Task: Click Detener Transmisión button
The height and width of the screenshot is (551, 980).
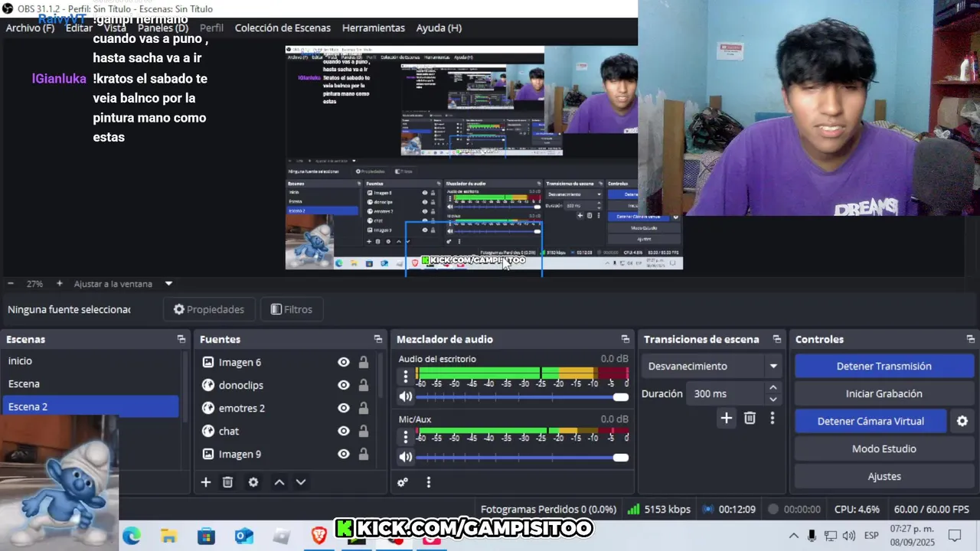Action: 884,366
